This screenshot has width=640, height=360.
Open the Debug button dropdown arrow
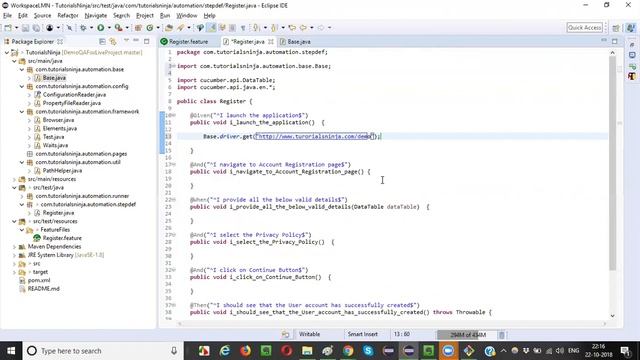(x=91, y=28)
